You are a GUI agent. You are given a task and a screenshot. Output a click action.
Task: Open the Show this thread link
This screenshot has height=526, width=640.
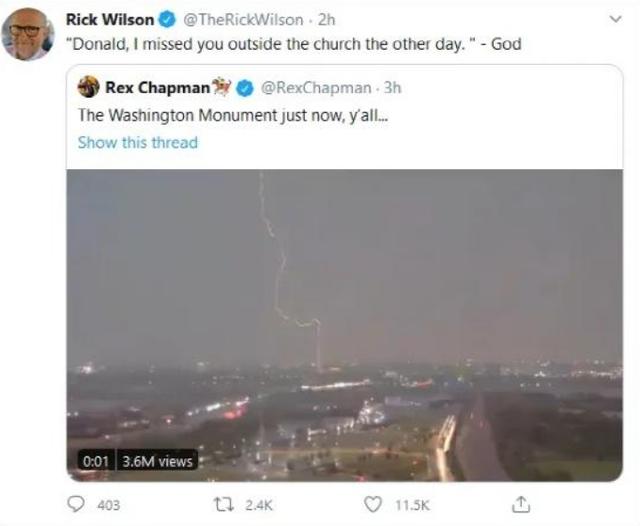point(138,142)
